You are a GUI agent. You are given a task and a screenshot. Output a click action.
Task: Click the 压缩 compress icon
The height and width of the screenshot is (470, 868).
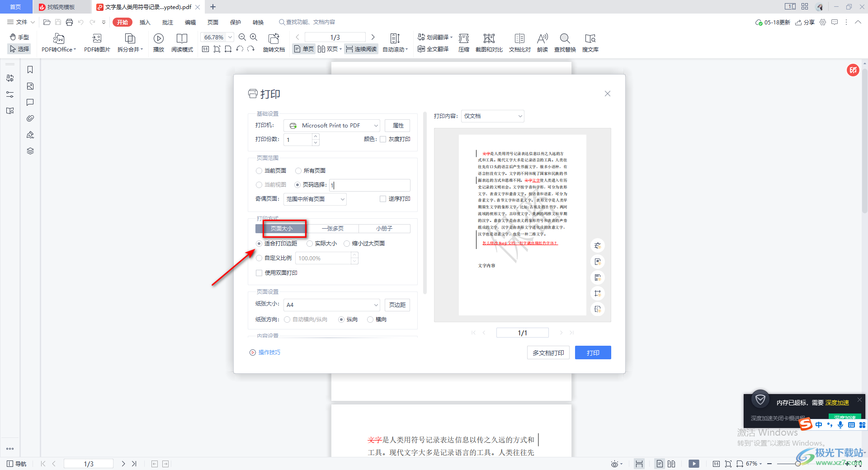(464, 38)
